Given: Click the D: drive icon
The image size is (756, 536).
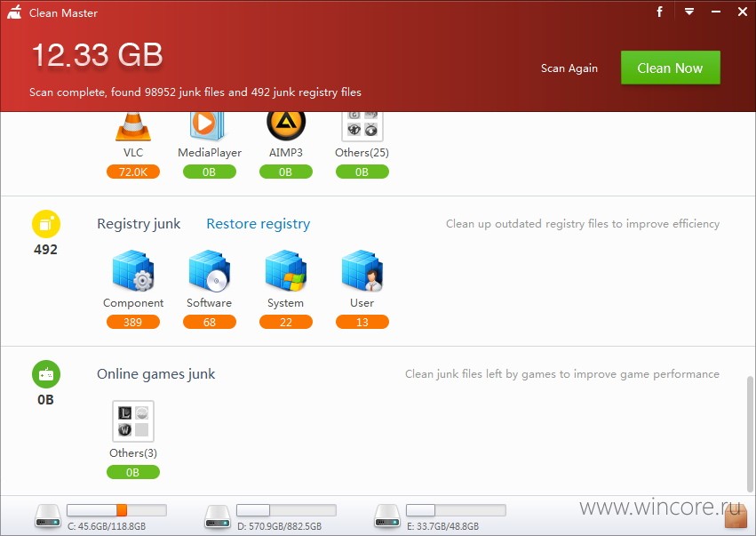Looking at the screenshot, I should click(218, 516).
